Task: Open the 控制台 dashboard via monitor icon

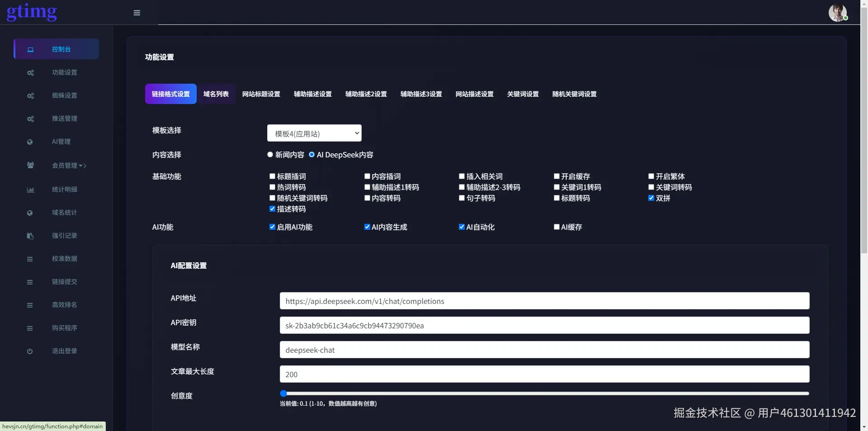Action: (x=30, y=49)
